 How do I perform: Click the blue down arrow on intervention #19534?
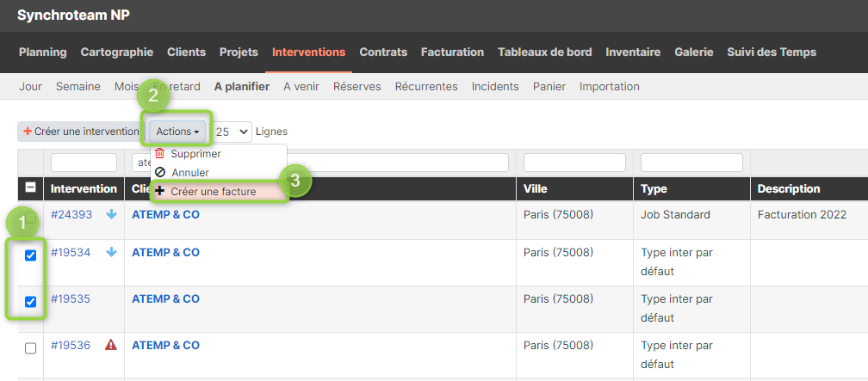click(111, 252)
